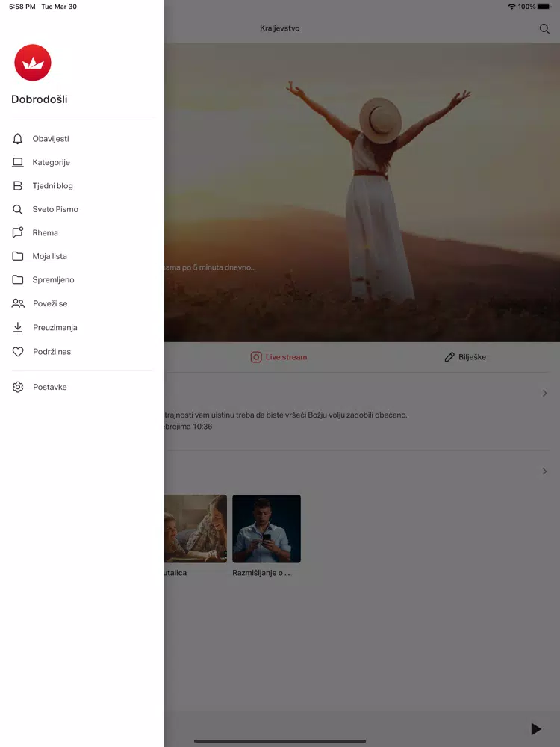Screen dimensions: 560x747
Task: Expand the verse section chevron above the quote
Action: (544, 393)
